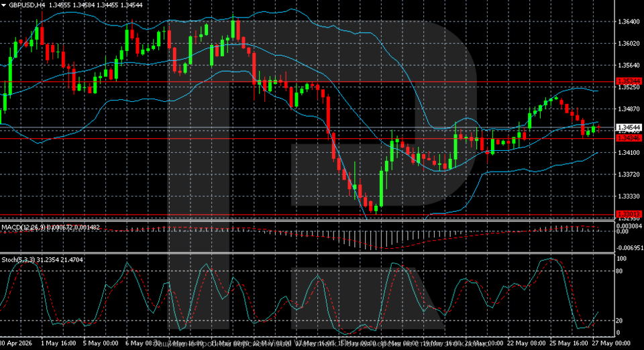The height and width of the screenshot is (350, 644).
Task: Click the 5 May 00:00 time label
Action: 101,343
